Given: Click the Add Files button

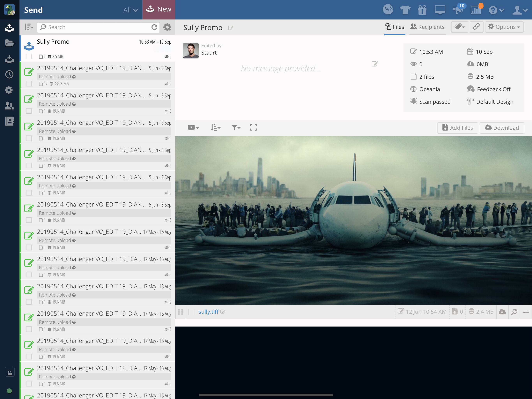Looking at the screenshot, I should 457,128.
